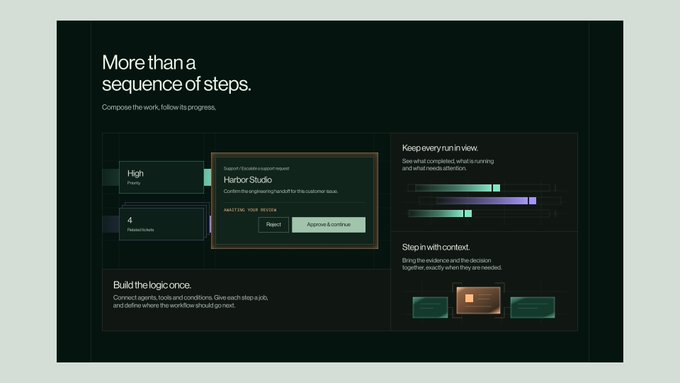Viewport: 680px width, 383px height.
Task: Click 'Compose the work, follow its progress' subtitle
Action: point(159,107)
